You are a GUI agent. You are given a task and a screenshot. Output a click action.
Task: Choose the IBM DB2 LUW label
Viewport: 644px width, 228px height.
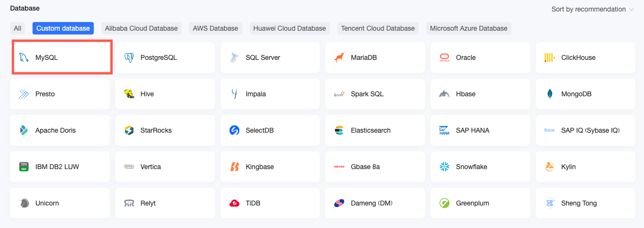click(x=57, y=167)
